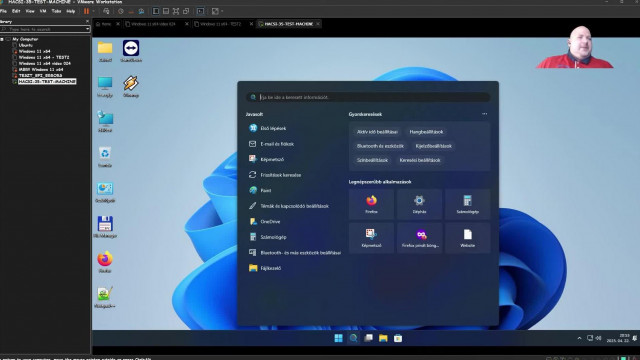The image size is (640, 360).
Task: Close the Library panel
Action: pos(87,21)
